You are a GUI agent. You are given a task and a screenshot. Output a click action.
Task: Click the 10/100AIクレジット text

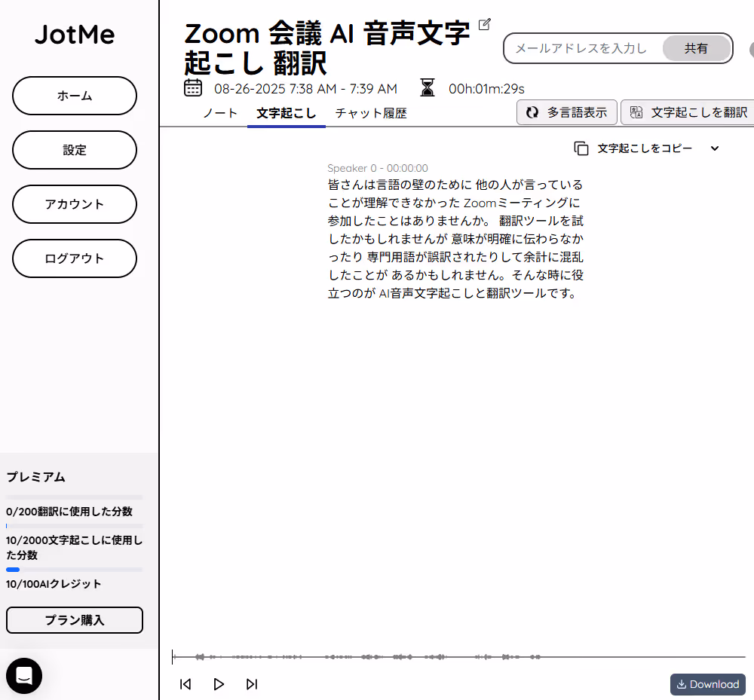coord(54,584)
